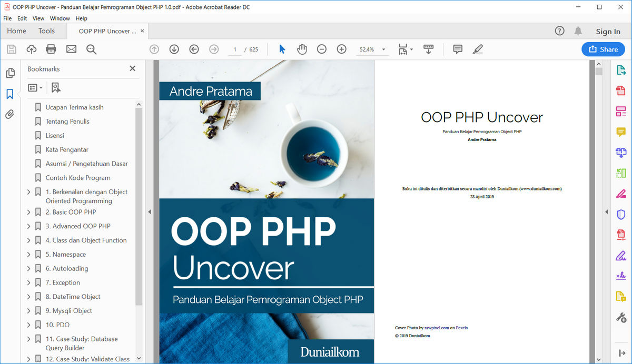The width and height of the screenshot is (632, 364).
Task: Open the Create PDF tool
Action: click(x=621, y=91)
